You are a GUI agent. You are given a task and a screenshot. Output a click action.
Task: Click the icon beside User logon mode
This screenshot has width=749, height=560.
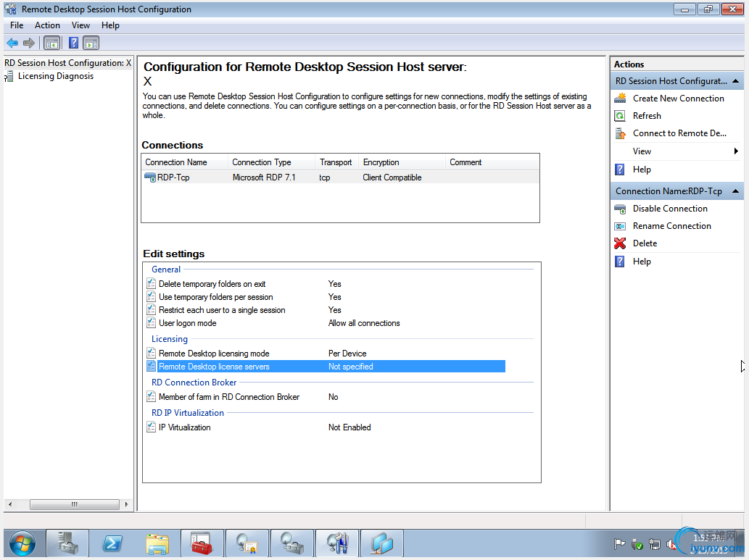(x=151, y=322)
